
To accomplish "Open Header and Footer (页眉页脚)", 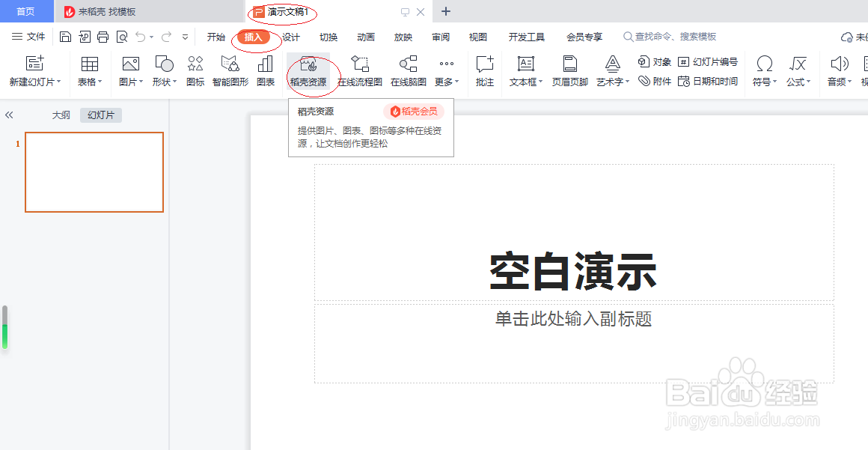I will [x=570, y=70].
